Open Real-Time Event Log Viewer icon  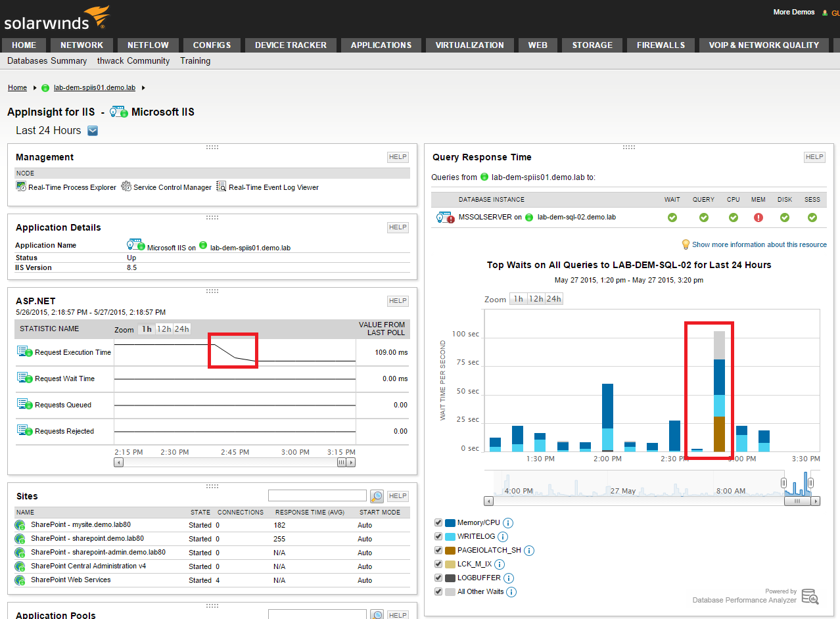[x=222, y=187]
